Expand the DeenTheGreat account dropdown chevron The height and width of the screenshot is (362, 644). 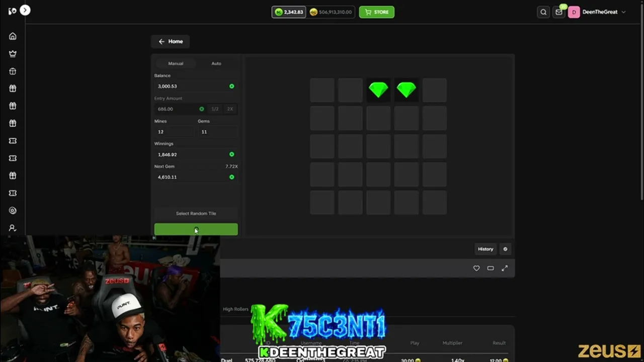[x=624, y=12]
